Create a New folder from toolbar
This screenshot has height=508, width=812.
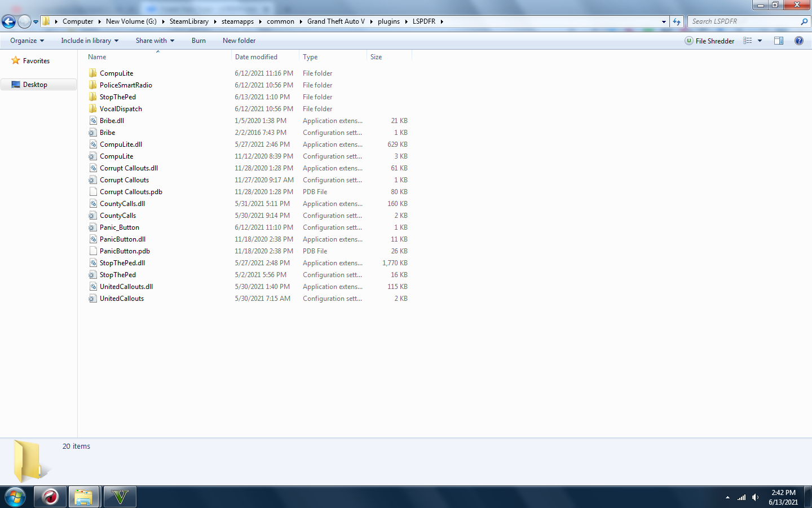coord(239,41)
